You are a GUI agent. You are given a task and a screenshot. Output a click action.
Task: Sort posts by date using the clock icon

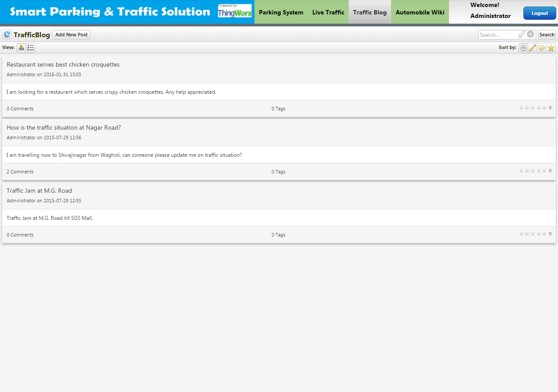[x=523, y=48]
